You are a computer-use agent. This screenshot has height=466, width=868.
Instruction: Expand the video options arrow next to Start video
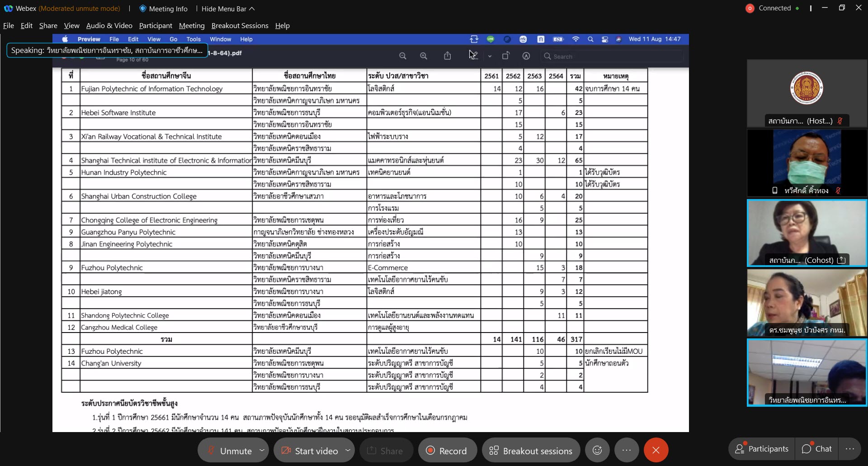pos(348,450)
